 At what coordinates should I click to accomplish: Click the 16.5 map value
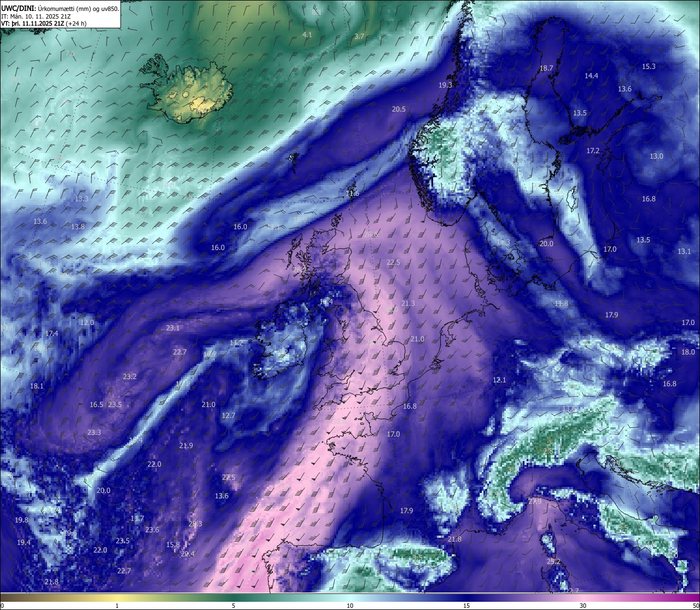point(96,405)
